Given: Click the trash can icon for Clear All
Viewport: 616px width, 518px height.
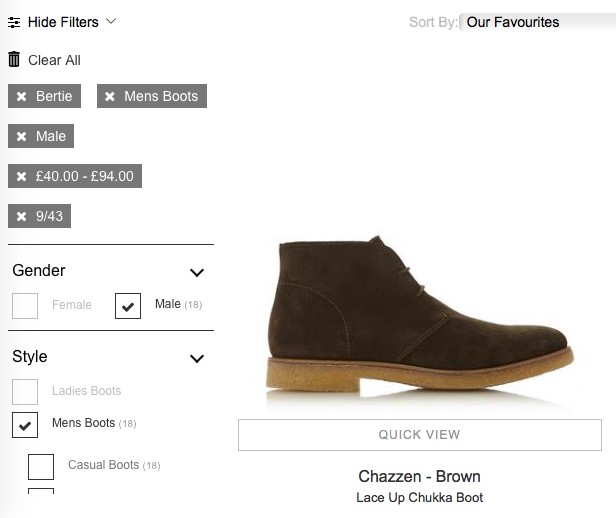Looking at the screenshot, I should (x=14, y=59).
